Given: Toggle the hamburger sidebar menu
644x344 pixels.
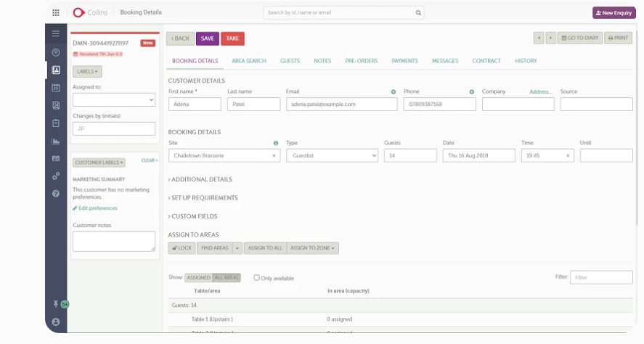Looking at the screenshot, I should click(x=56, y=33).
